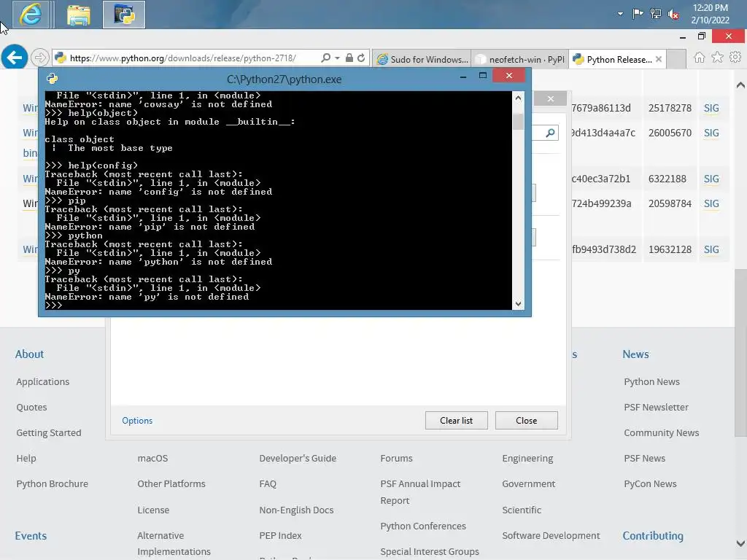Switch to the neofetch-win PyPI tab

pos(519,60)
